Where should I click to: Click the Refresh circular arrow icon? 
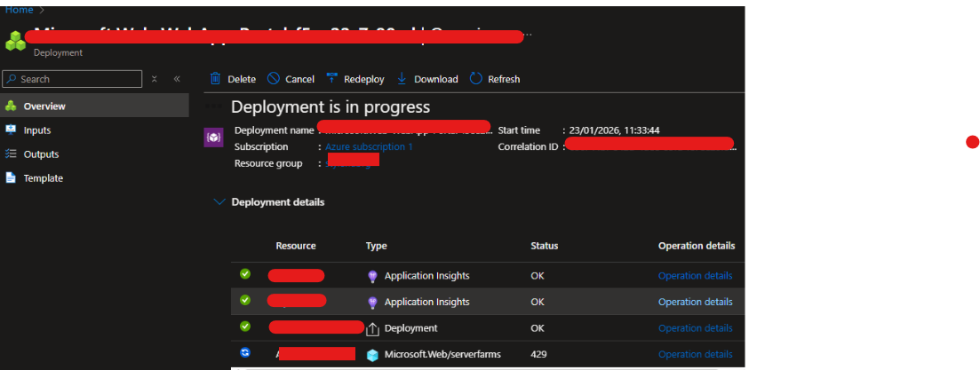[476, 79]
